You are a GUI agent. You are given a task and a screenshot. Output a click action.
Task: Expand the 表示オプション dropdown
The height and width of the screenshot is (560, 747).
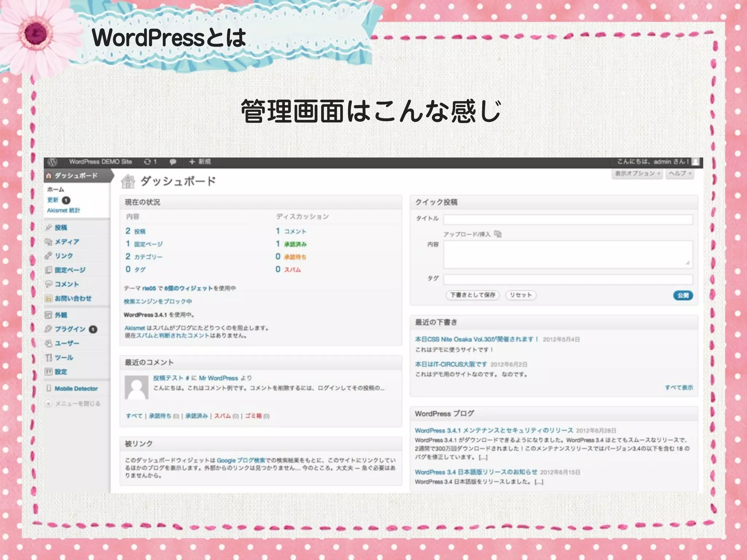click(x=637, y=174)
